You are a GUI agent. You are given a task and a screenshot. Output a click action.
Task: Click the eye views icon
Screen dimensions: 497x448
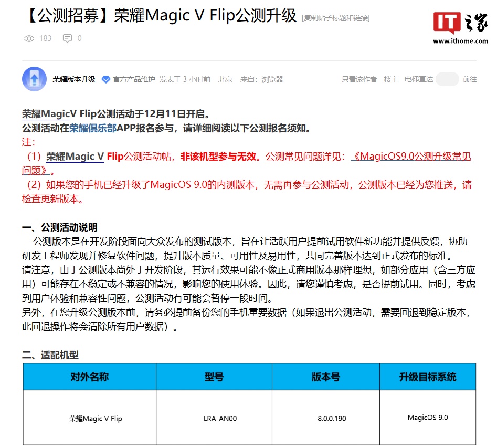(29, 38)
